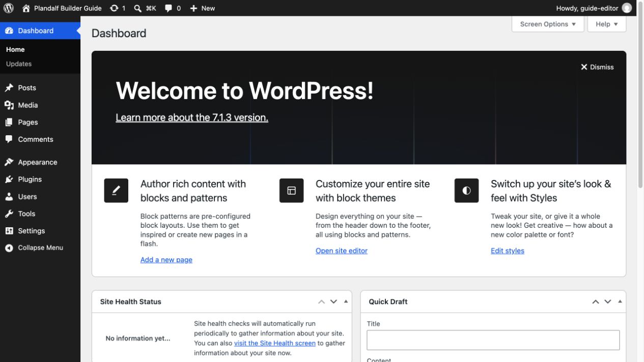
Task: Click the Quick Draft panel title
Action: pyautogui.click(x=388, y=302)
